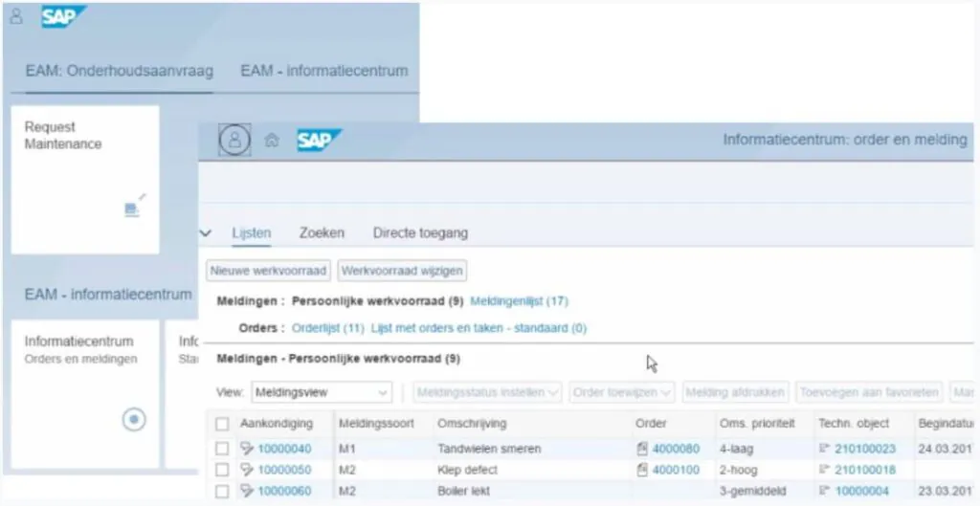Screen dimensions: 980x506
Task: Sort by Techn. object column header
Action: 854,424
